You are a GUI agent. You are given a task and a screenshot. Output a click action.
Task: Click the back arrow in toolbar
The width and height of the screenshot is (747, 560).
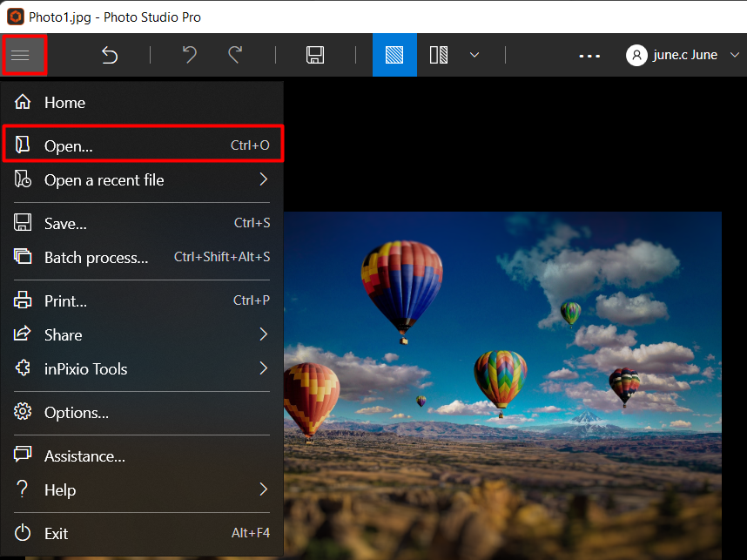click(110, 55)
